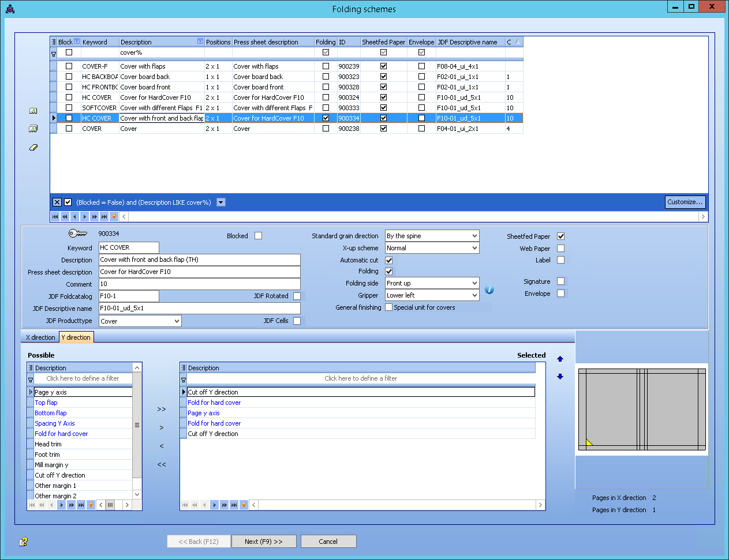
Task: Click the blue info icon beside Gripper
Action: (489, 290)
